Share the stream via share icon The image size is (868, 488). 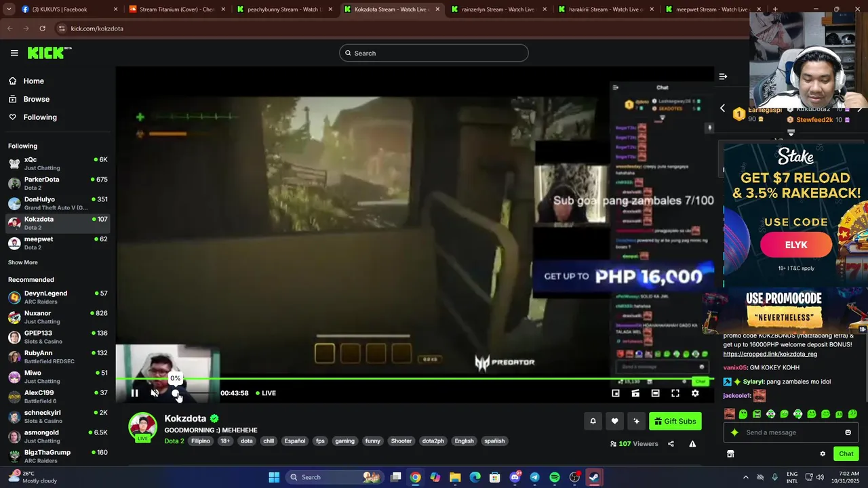(x=671, y=444)
